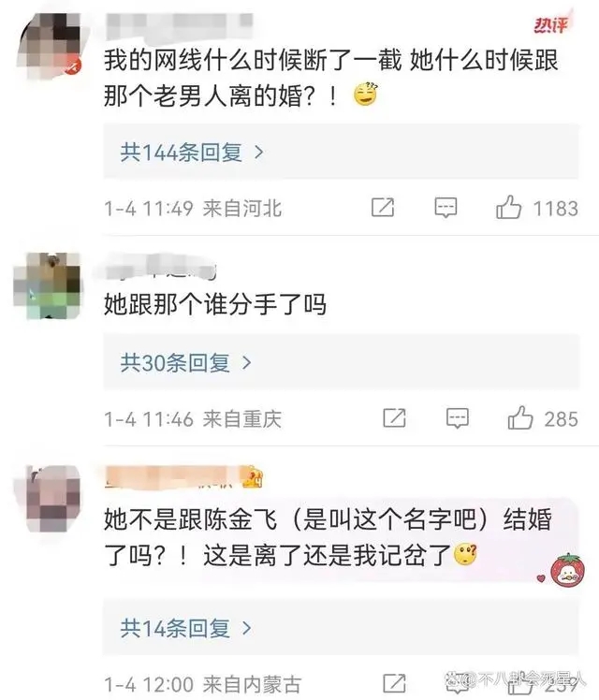The width and height of the screenshot is (599, 700).
Task: Forward the 内蒙古 comment via share icon
Action: [x=395, y=683]
